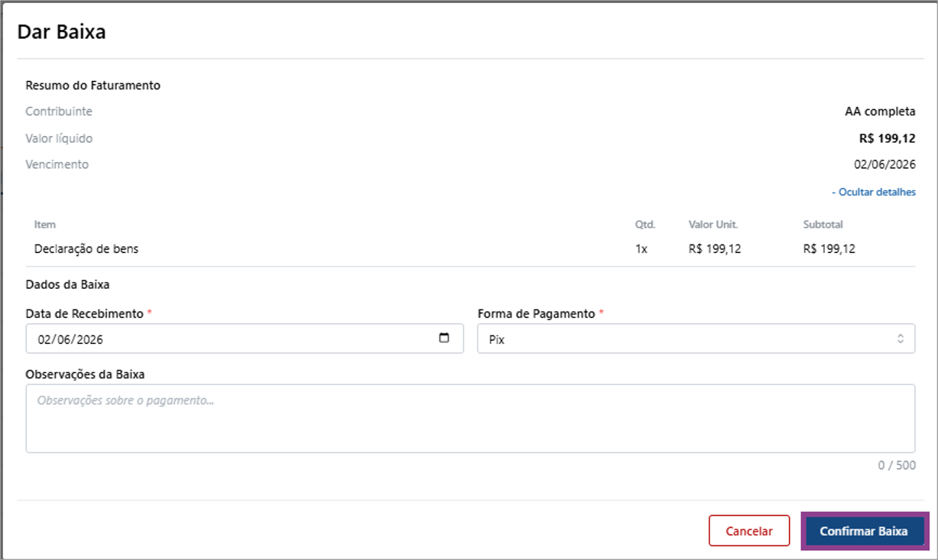Click the Subtotal column header
Viewport: 938px width, 560px height.
(823, 225)
